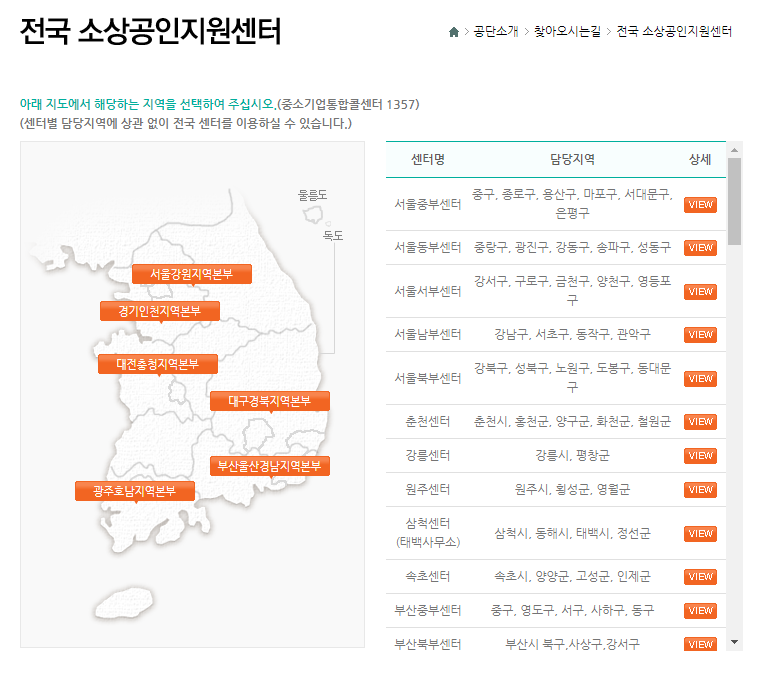The image size is (766, 683).
Task: Click the 원주센터 name cell
Action: (x=428, y=490)
